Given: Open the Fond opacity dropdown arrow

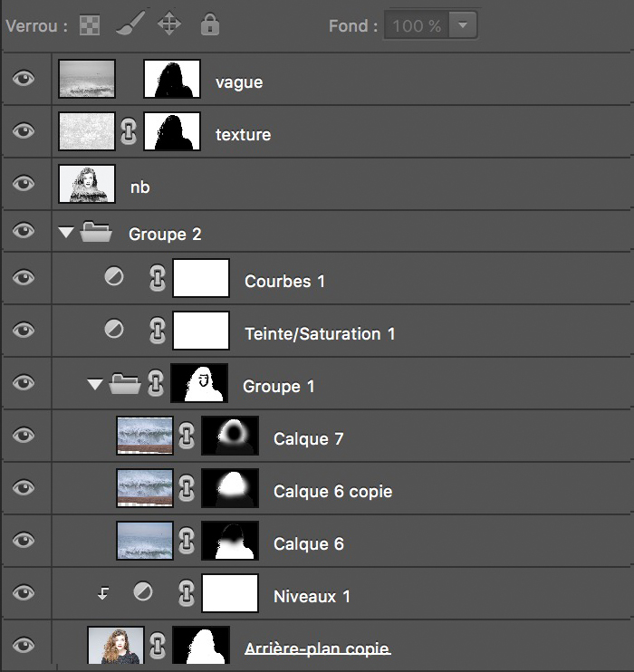Looking at the screenshot, I should click(463, 25).
